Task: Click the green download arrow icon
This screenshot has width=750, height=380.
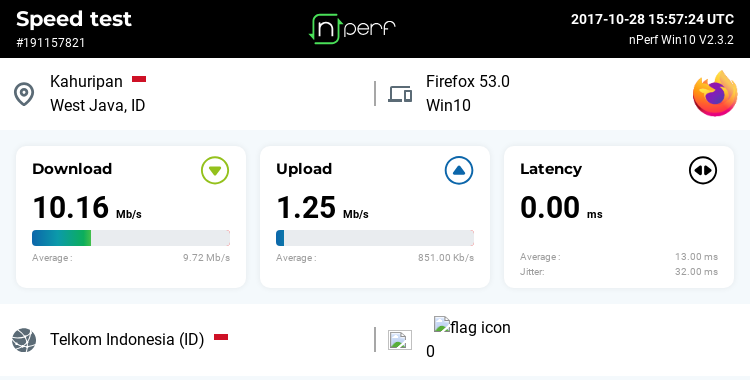Action: pos(215,170)
